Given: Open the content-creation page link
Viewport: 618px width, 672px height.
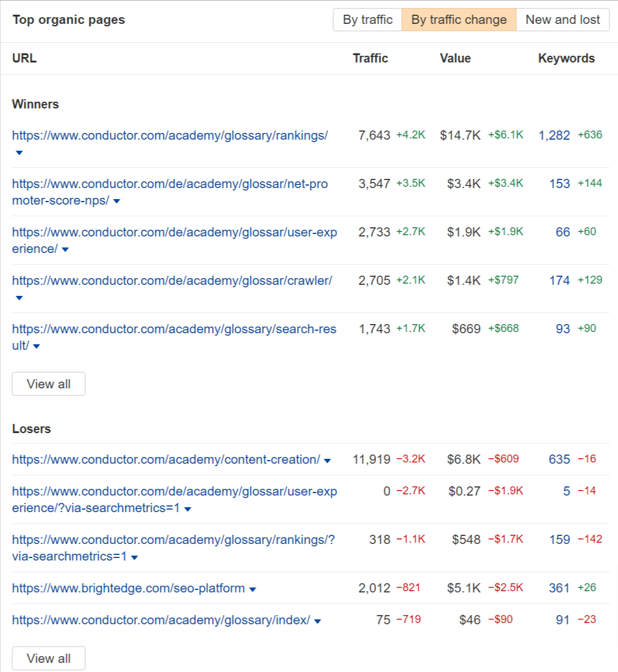Looking at the screenshot, I should pos(165,459).
